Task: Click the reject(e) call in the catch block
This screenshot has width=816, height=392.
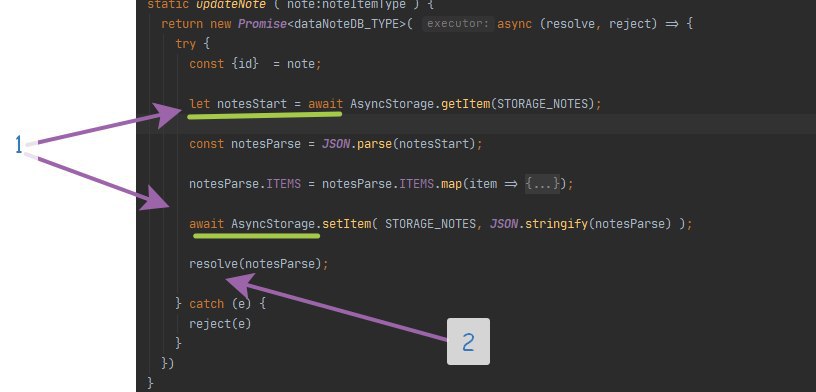Action: [x=220, y=324]
